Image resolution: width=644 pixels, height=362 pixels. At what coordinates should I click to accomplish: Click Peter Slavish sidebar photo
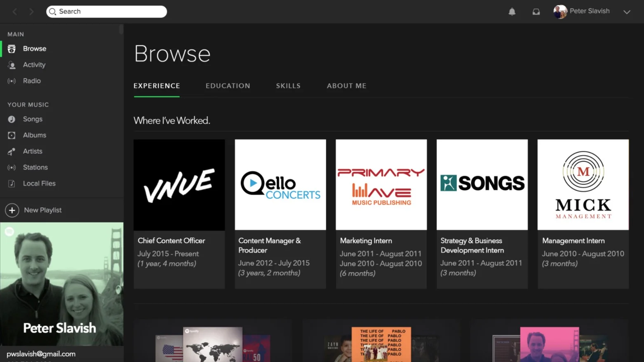tap(62, 284)
